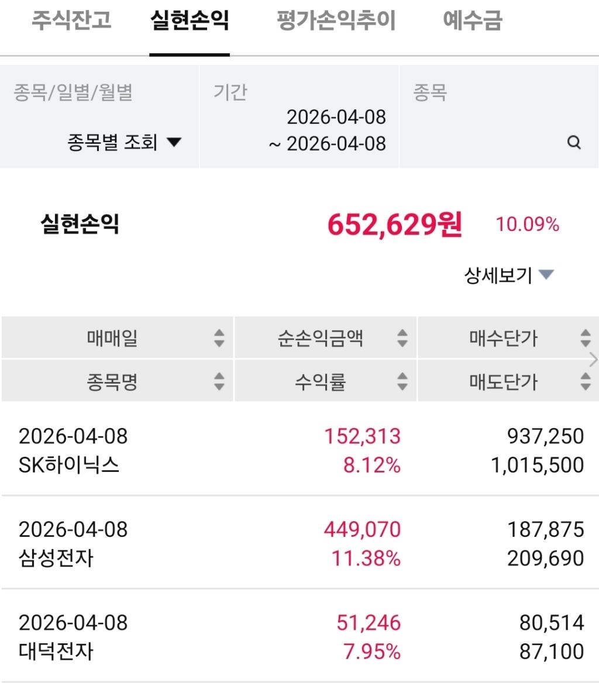Screen dimensions: 599x700
Task: Click the search magnifier icon in 종목 field
Action: tap(574, 142)
